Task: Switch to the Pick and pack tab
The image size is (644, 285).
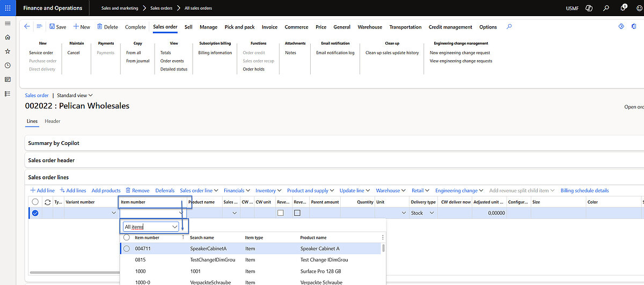Action: pos(239,27)
